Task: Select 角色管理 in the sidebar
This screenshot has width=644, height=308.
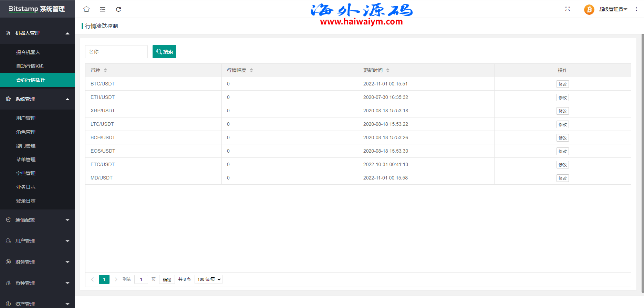Action: coord(26,132)
